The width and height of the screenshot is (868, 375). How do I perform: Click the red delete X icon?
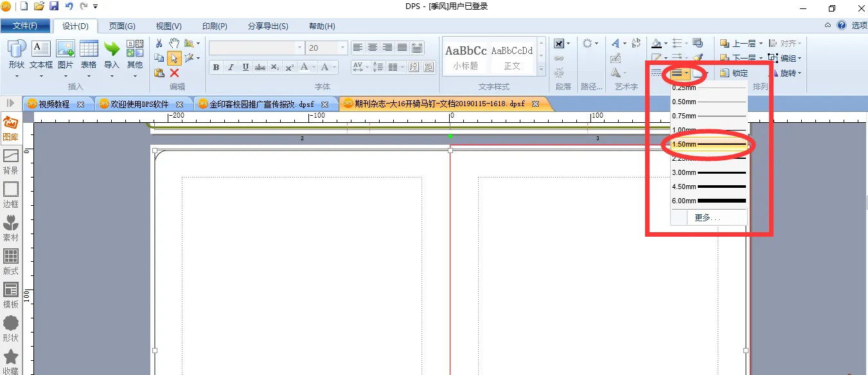click(174, 73)
